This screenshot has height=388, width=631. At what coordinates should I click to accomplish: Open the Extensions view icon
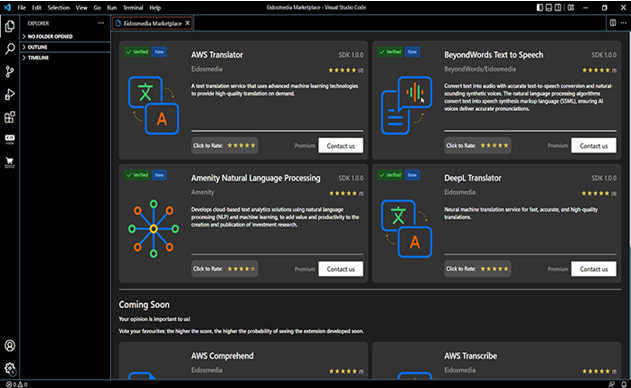10,117
